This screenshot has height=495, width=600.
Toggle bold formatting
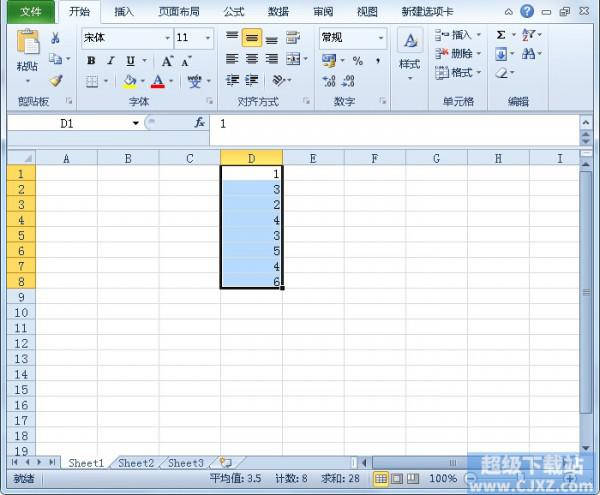coord(91,61)
